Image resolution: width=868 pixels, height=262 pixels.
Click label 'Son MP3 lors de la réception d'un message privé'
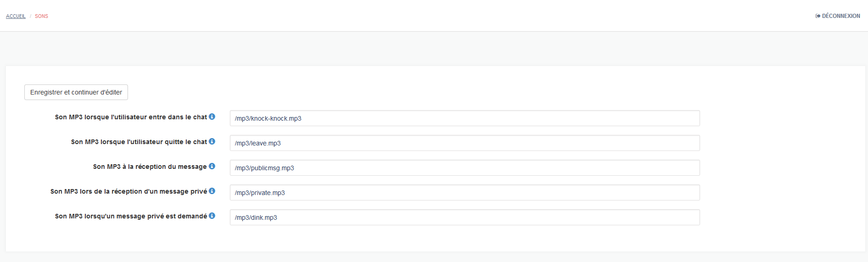tap(129, 191)
